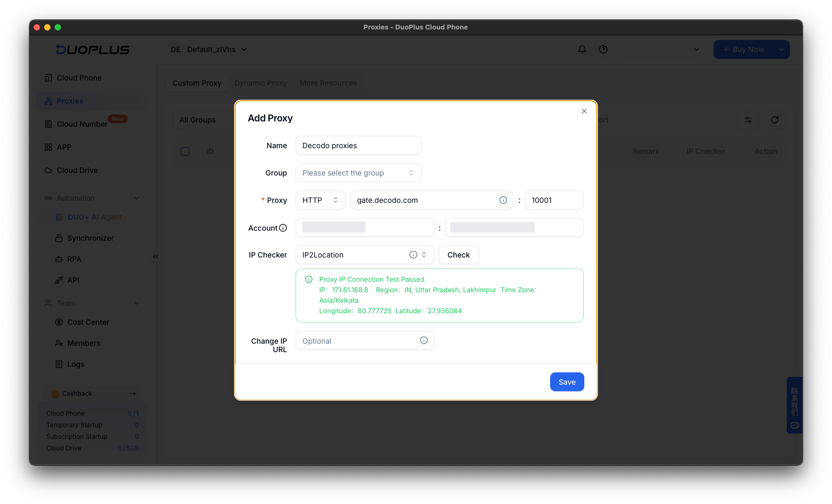Open the HTTP protocol dropdown
The image size is (832, 504).
click(x=321, y=200)
